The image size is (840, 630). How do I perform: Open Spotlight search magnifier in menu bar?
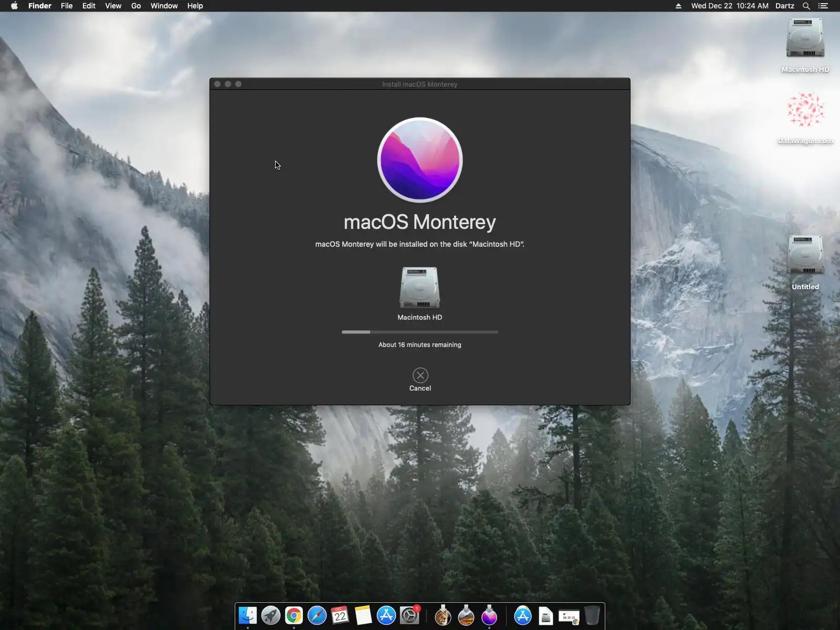click(x=806, y=6)
